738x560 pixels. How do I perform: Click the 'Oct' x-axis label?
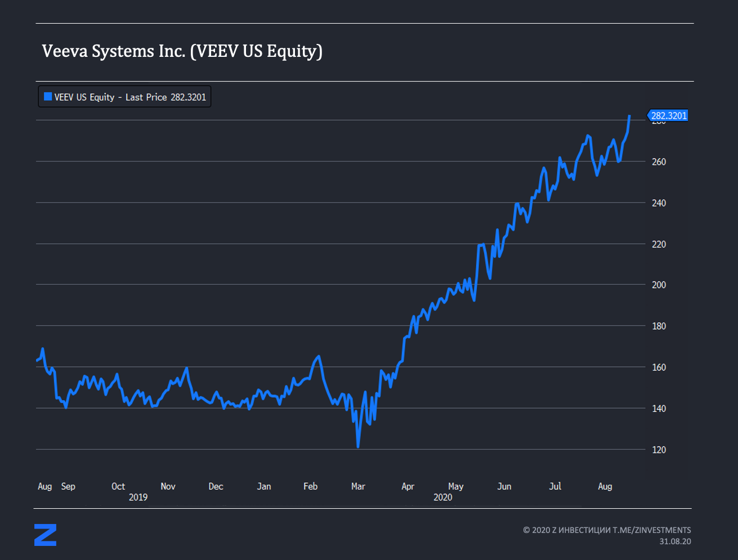(x=118, y=486)
